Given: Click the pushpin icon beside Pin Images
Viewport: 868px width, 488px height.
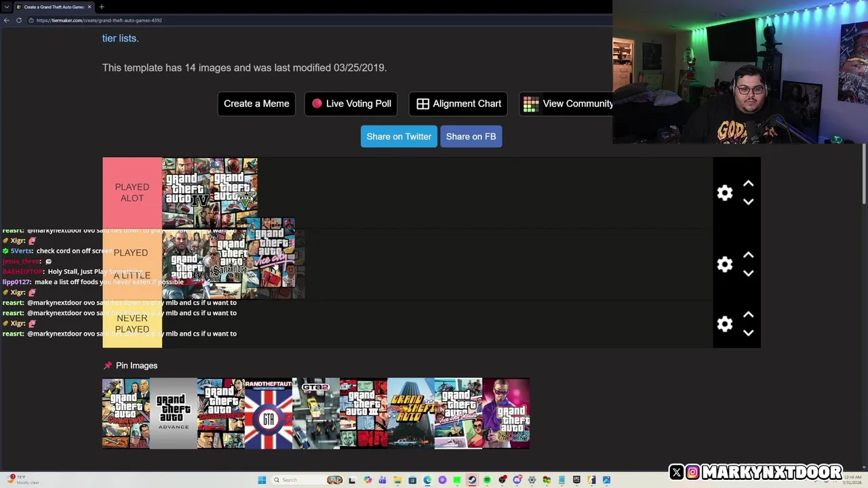Looking at the screenshot, I should 107,365.
